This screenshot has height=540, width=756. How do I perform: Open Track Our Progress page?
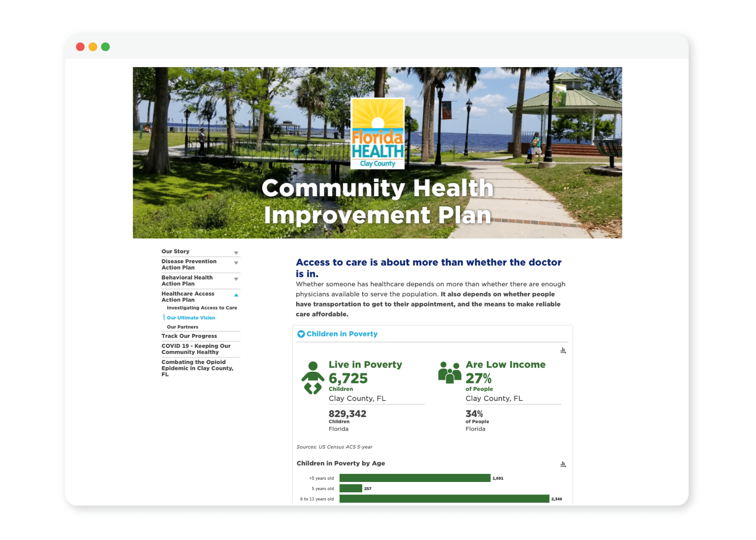(189, 336)
